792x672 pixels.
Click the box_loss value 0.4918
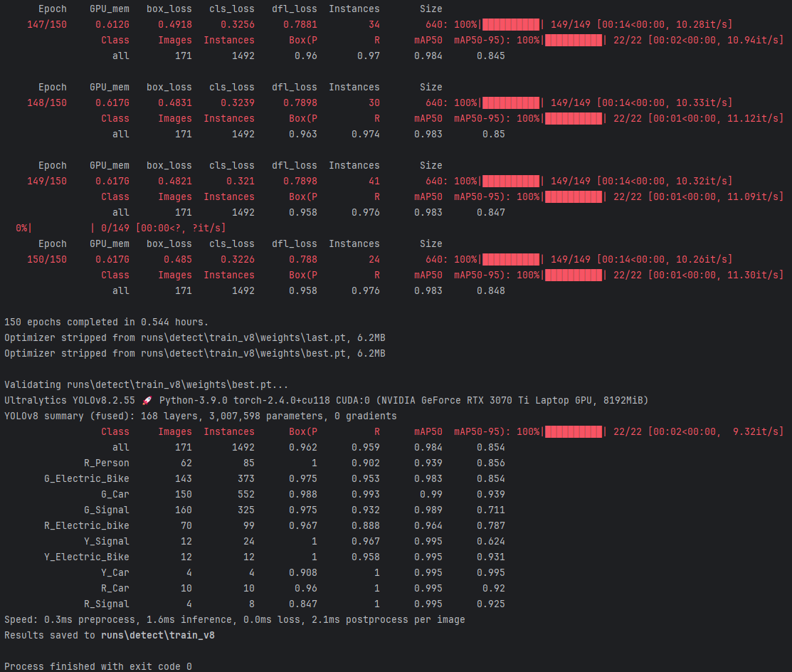click(175, 24)
